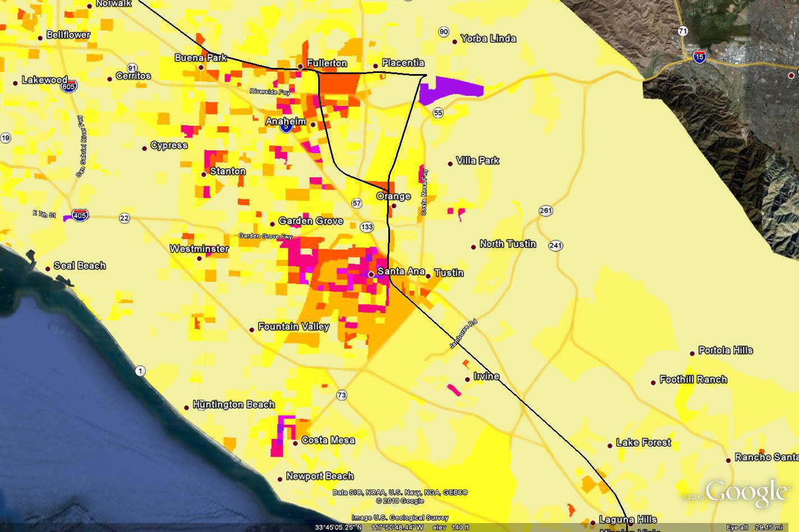Select the Interstate 15 shield
The image size is (799, 532).
(699, 57)
